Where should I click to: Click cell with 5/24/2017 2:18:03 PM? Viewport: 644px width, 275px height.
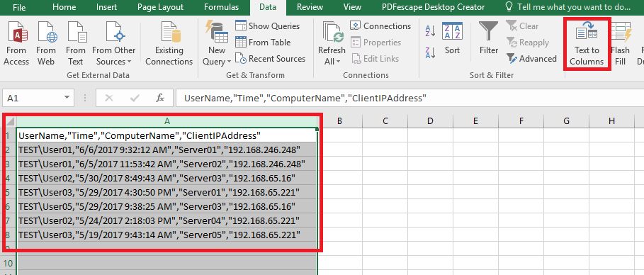tap(167, 220)
